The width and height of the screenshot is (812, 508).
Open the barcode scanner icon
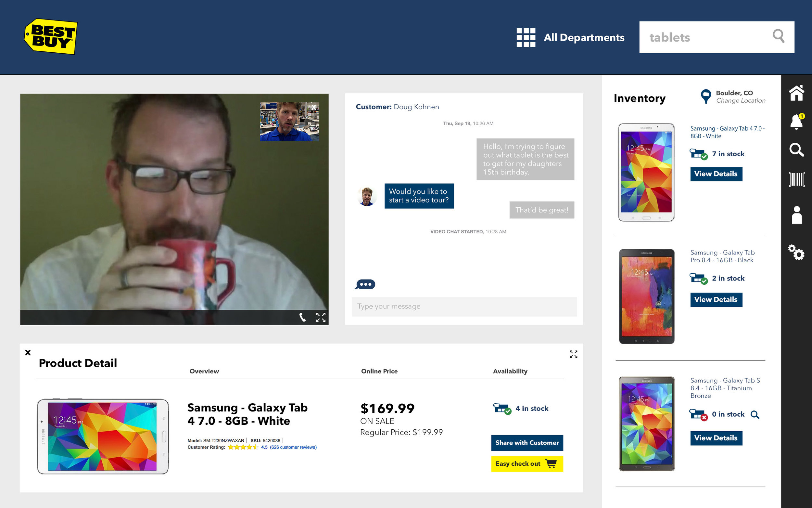(796, 179)
